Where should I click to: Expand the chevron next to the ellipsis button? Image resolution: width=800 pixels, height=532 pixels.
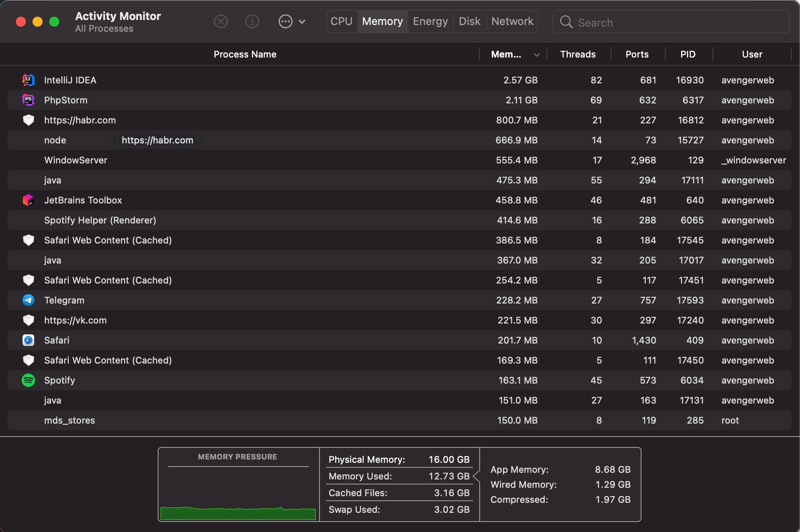point(302,22)
